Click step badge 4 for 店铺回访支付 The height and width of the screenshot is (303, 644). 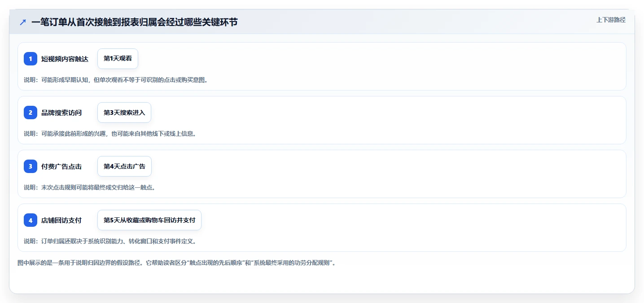tap(31, 220)
